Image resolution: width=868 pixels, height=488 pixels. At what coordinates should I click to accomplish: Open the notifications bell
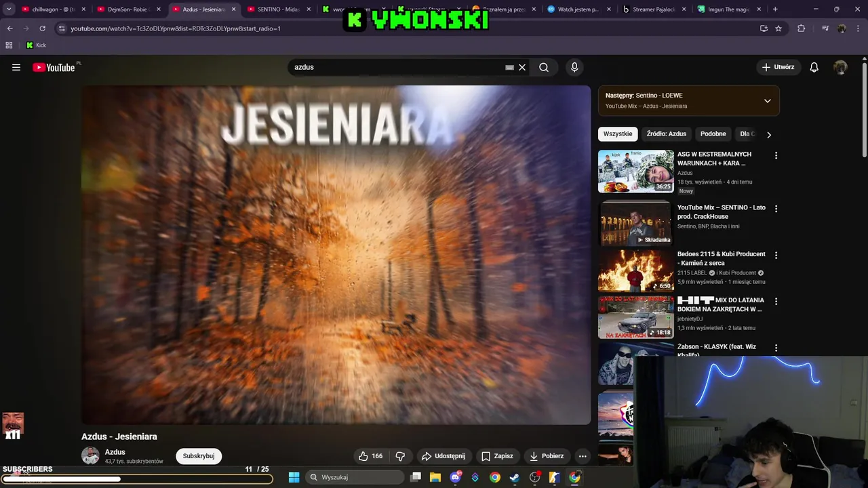point(814,67)
